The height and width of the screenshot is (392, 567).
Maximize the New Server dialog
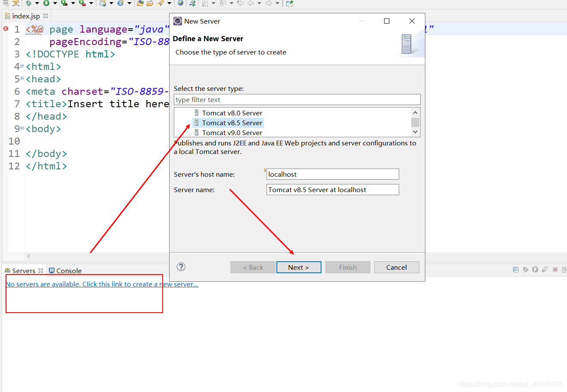(x=387, y=21)
